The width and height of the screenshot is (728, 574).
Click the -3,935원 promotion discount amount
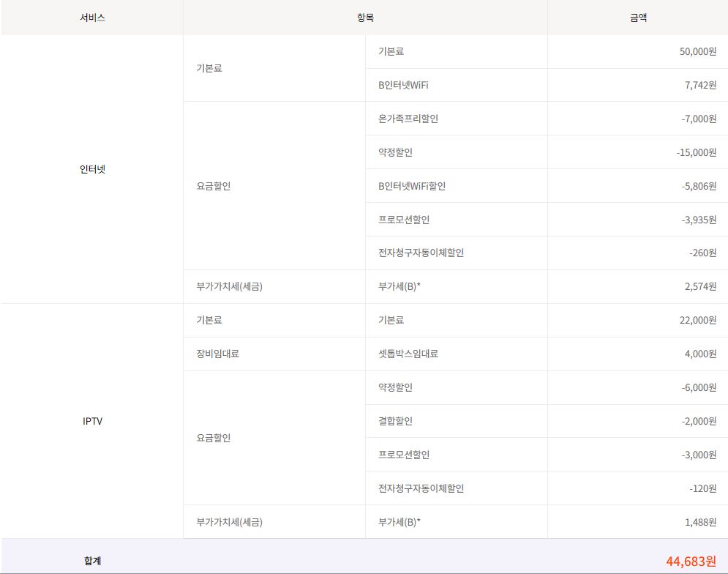click(699, 220)
